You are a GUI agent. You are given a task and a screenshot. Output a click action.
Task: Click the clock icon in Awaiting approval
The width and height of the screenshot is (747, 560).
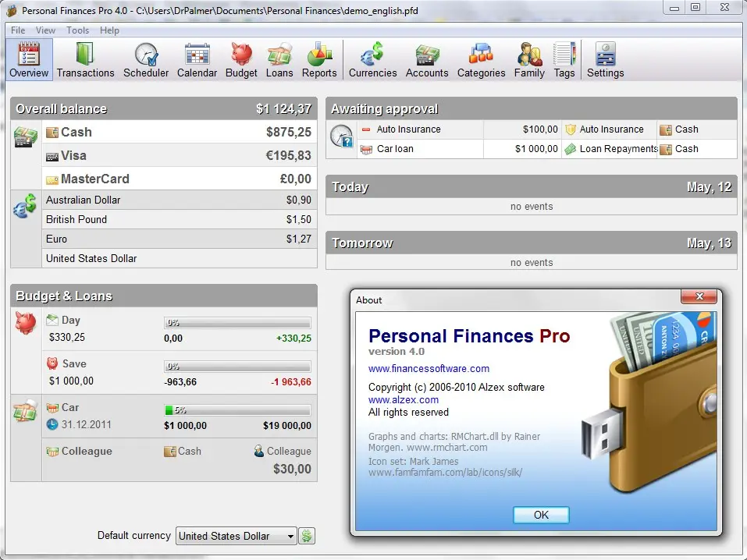tap(342, 136)
